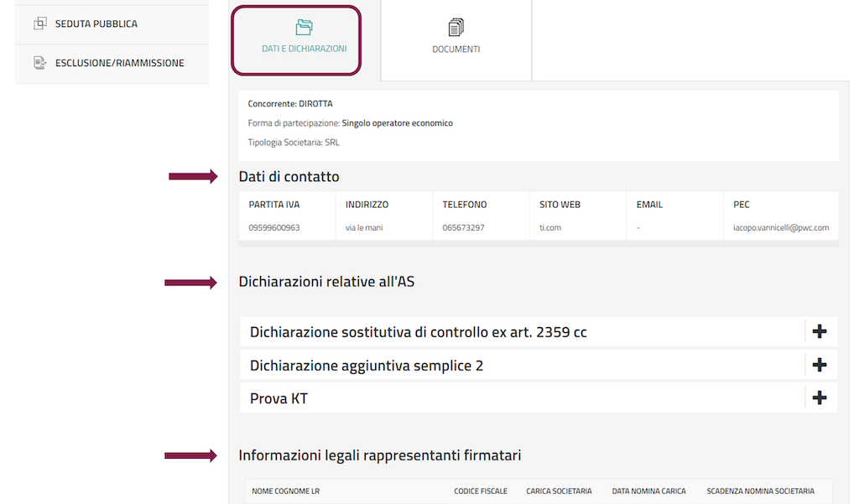Click the CODICE FISCALE column header
Image resolution: width=859 pixels, height=504 pixels.
[480, 491]
